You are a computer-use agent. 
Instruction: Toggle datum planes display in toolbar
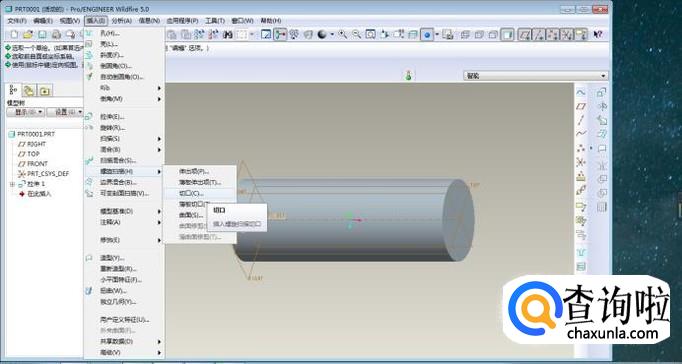(x=525, y=34)
